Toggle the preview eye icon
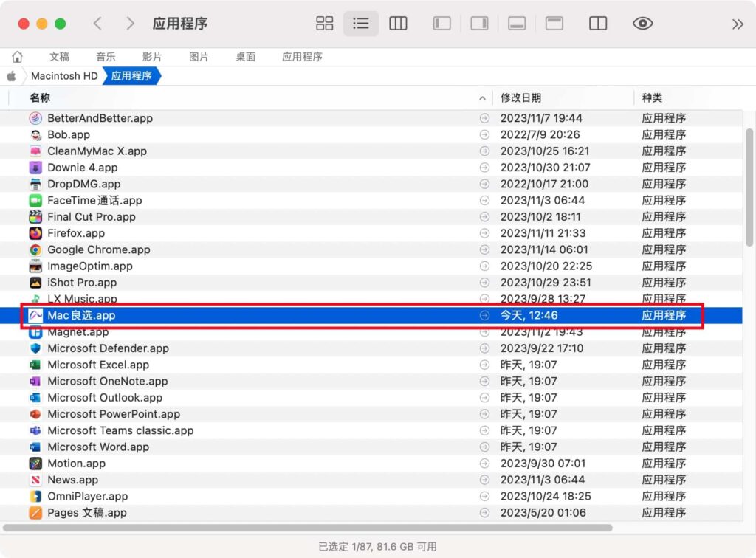The image size is (756, 558). [642, 23]
